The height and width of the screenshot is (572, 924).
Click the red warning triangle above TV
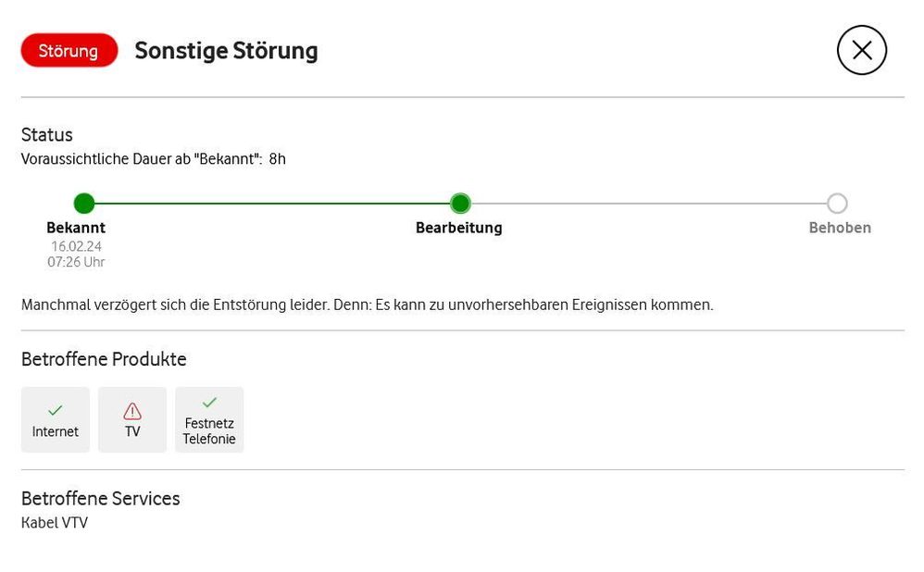tap(132, 411)
